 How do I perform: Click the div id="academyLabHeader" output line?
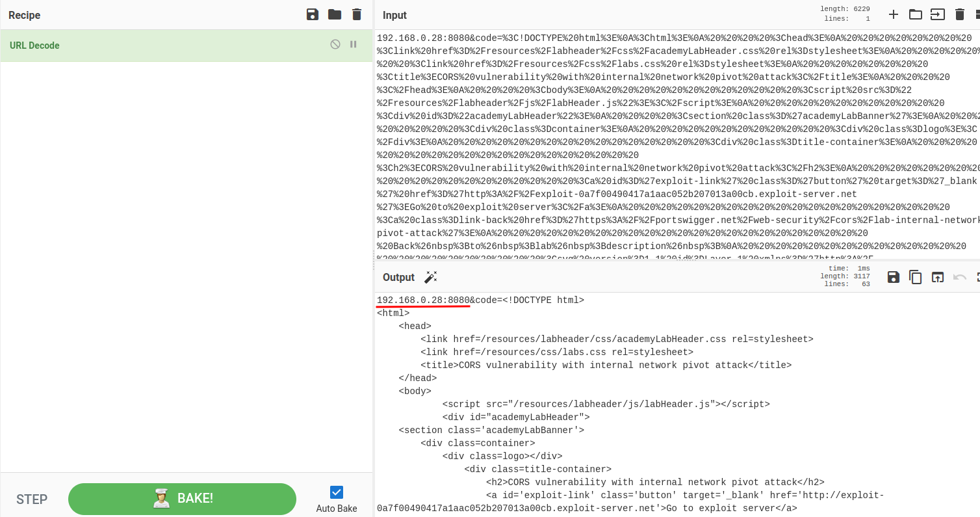coord(516,417)
